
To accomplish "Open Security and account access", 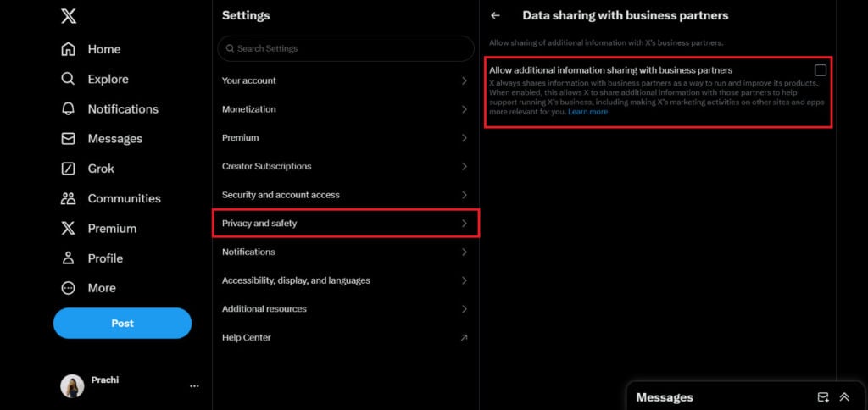I will pos(346,196).
